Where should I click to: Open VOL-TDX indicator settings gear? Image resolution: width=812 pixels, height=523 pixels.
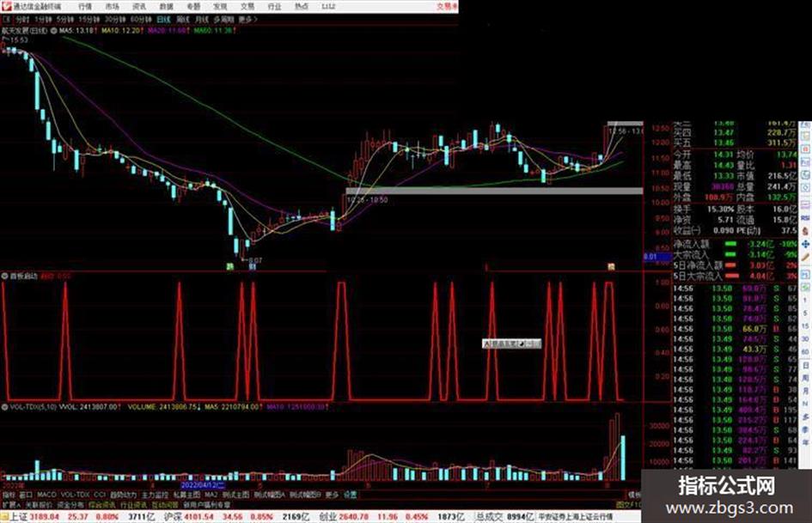(x=4, y=408)
